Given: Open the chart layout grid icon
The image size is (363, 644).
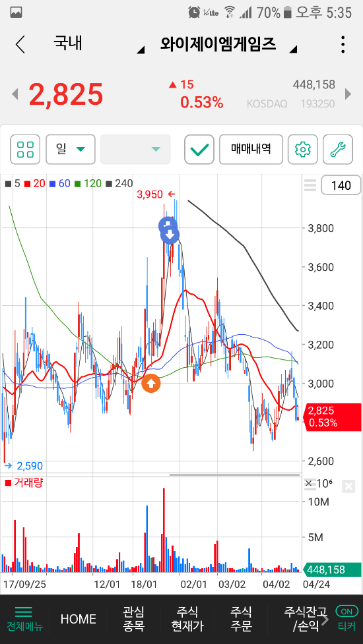Looking at the screenshot, I should [25, 150].
